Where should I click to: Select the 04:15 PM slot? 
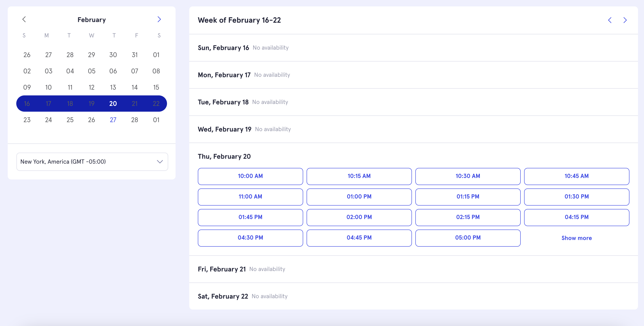pos(577,217)
